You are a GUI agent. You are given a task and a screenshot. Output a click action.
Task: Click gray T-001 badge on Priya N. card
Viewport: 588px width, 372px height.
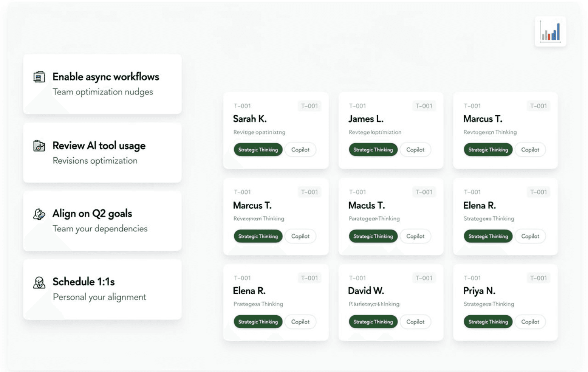538,278
